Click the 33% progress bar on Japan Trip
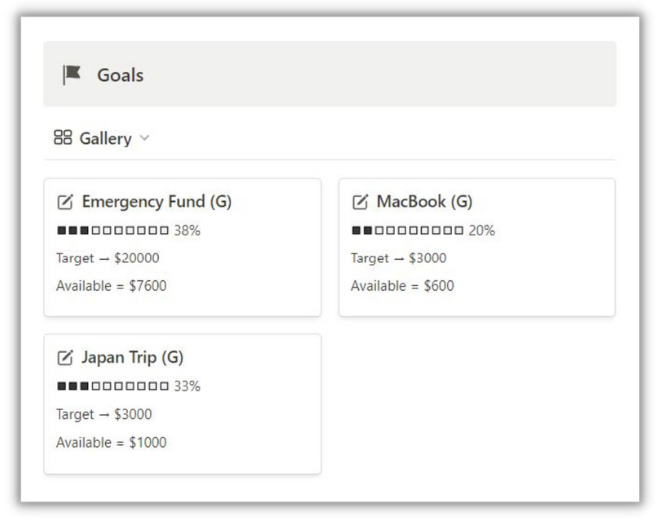The height and width of the screenshot is (518, 660). (x=129, y=386)
